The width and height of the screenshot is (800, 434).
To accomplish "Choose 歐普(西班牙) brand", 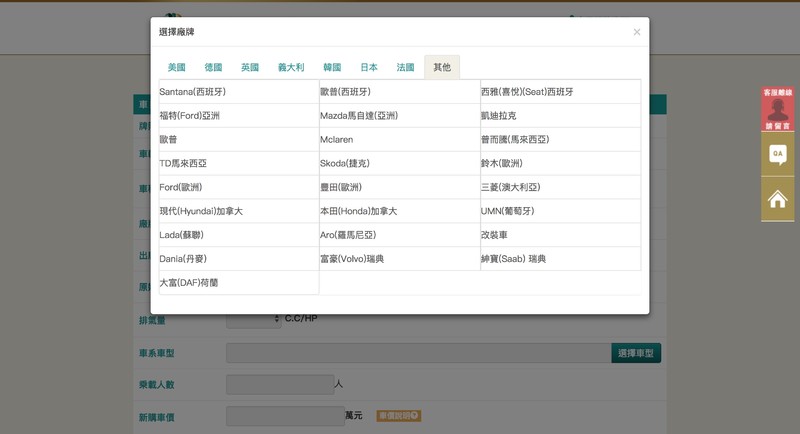I will 399,92.
